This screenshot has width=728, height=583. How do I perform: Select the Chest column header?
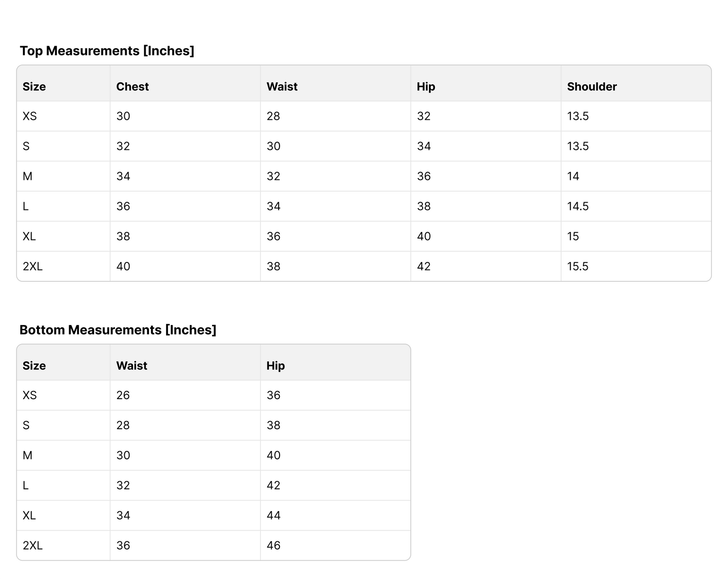coord(132,87)
